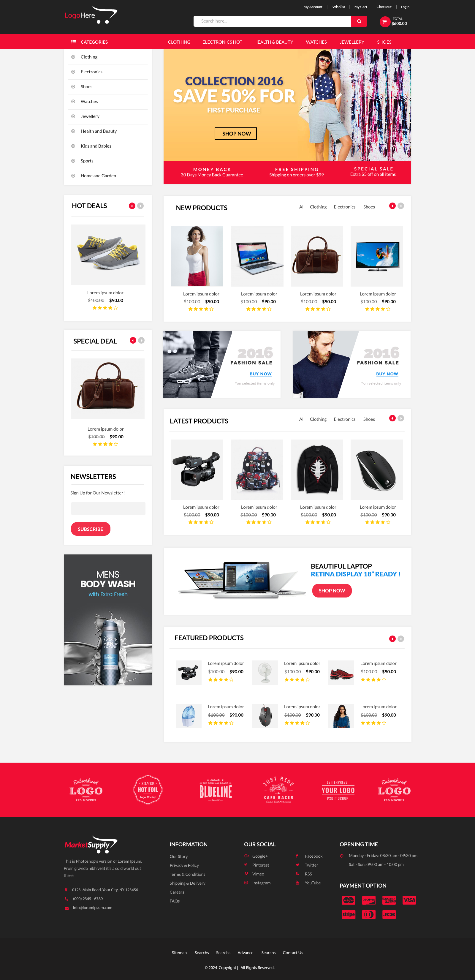Click the Featured Products next arrow
Viewport: 475px width, 980px height.
point(401,639)
